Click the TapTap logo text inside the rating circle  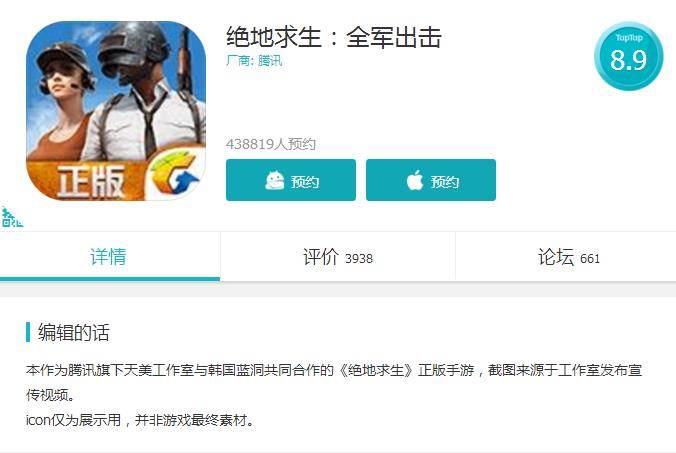(629, 38)
